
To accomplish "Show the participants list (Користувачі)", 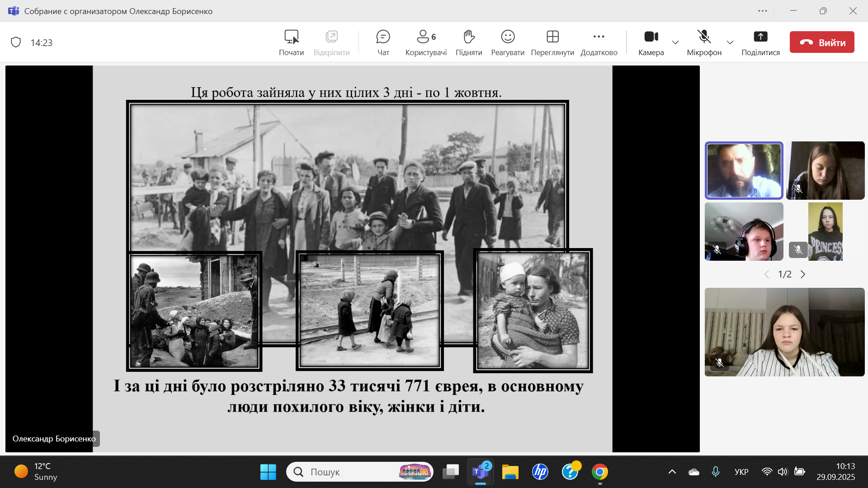I will (426, 42).
